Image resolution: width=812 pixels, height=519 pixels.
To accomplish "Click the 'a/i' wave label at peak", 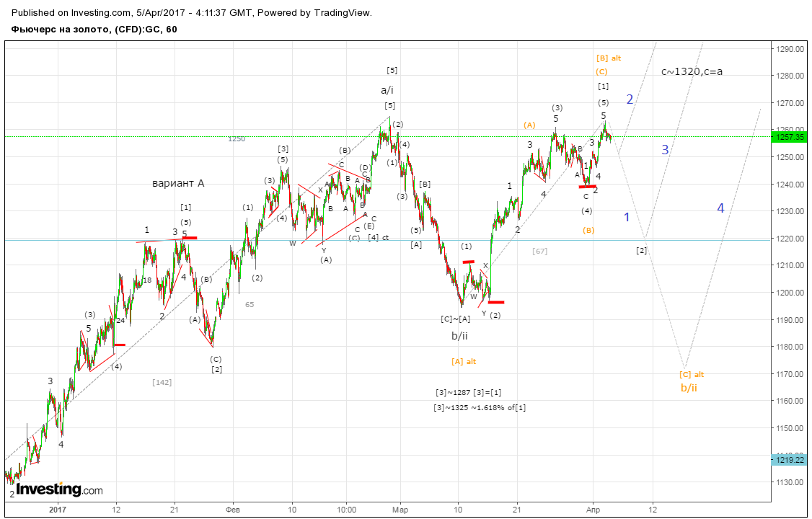I will click(387, 91).
